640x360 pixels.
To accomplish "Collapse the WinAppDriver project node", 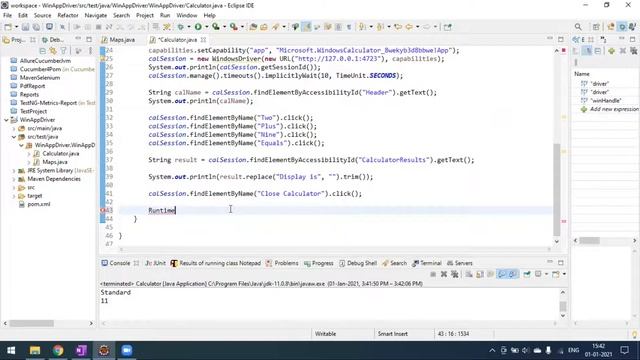I will point(6,120).
